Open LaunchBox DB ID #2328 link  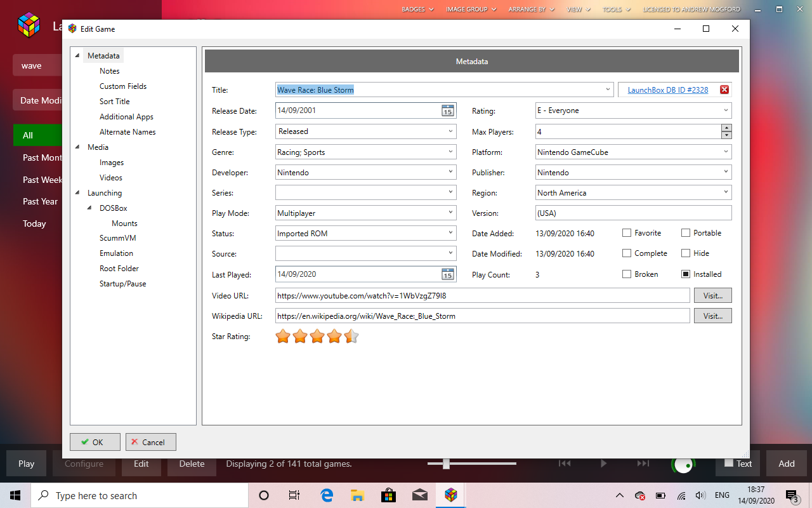pyautogui.click(x=668, y=90)
